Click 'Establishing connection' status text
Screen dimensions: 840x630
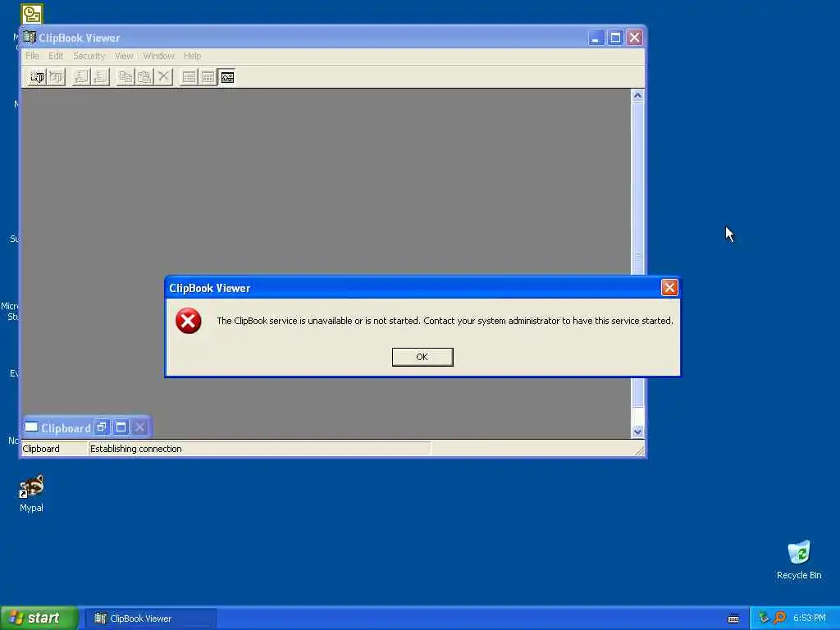pos(136,449)
